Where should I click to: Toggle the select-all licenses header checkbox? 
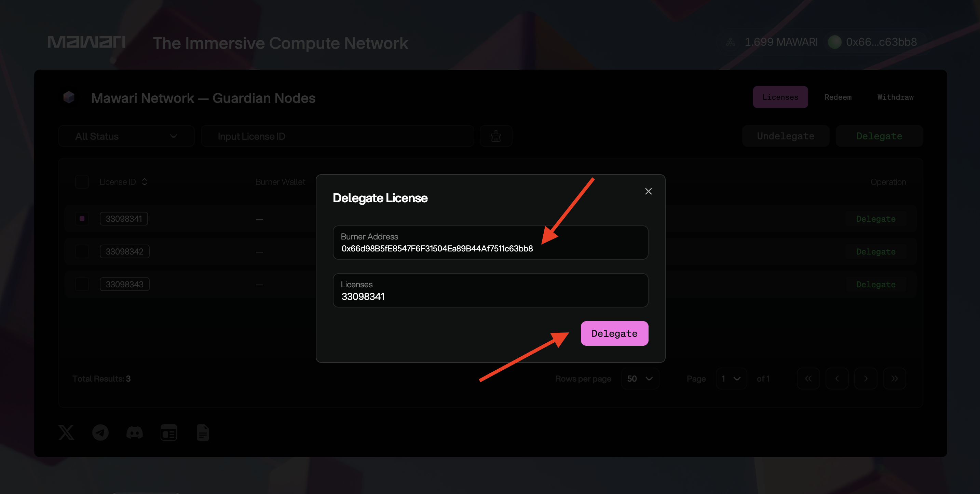pyautogui.click(x=82, y=182)
